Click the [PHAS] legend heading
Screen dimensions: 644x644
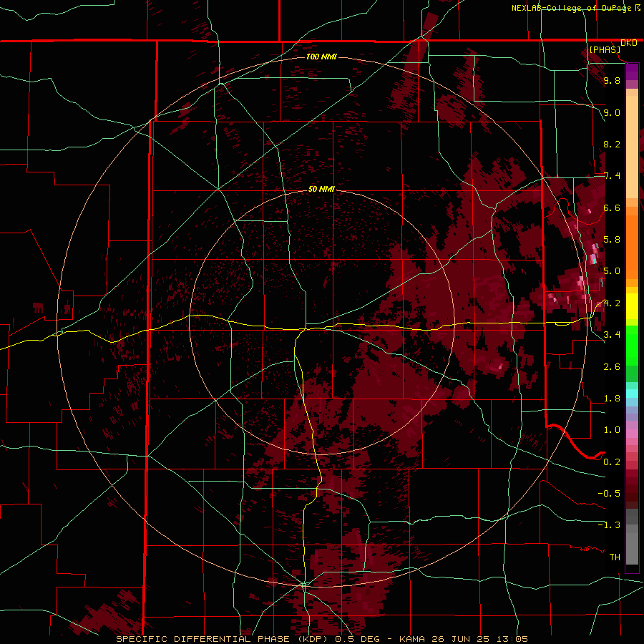pyautogui.click(x=605, y=49)
